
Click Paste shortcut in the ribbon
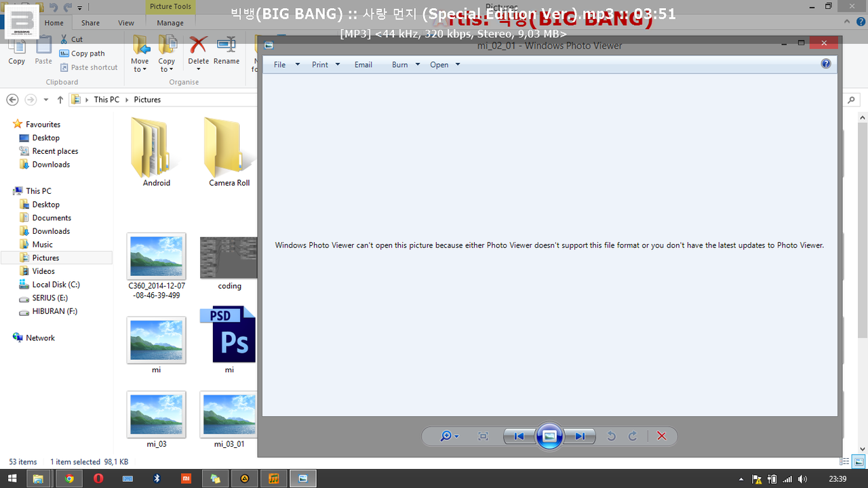(89, 68)
